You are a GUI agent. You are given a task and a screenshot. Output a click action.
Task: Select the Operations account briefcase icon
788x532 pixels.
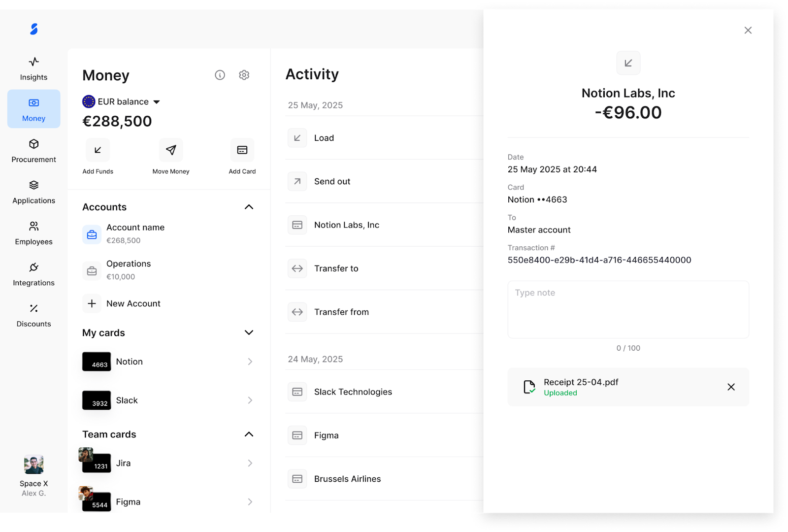(x=92, y=270)
